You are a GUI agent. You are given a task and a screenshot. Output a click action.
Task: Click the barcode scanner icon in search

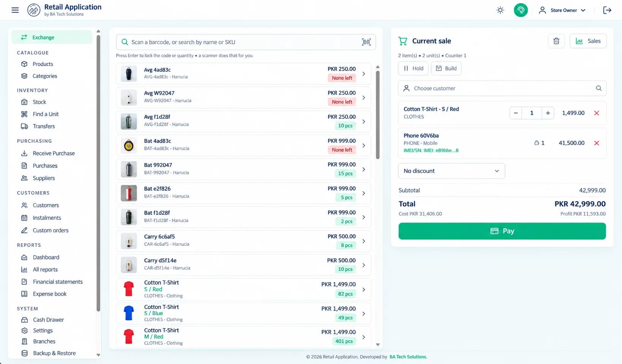pyautogui.click(x=366, y=42)
